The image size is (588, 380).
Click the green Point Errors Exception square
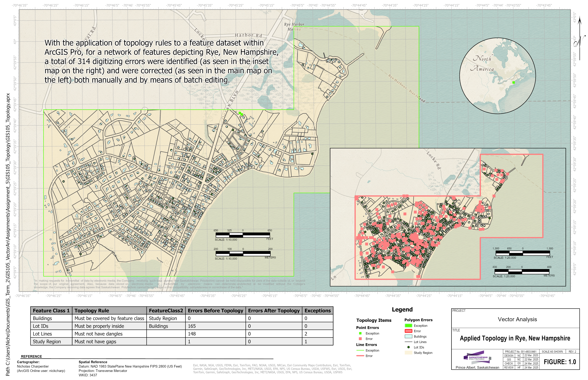tap(360, 333)
